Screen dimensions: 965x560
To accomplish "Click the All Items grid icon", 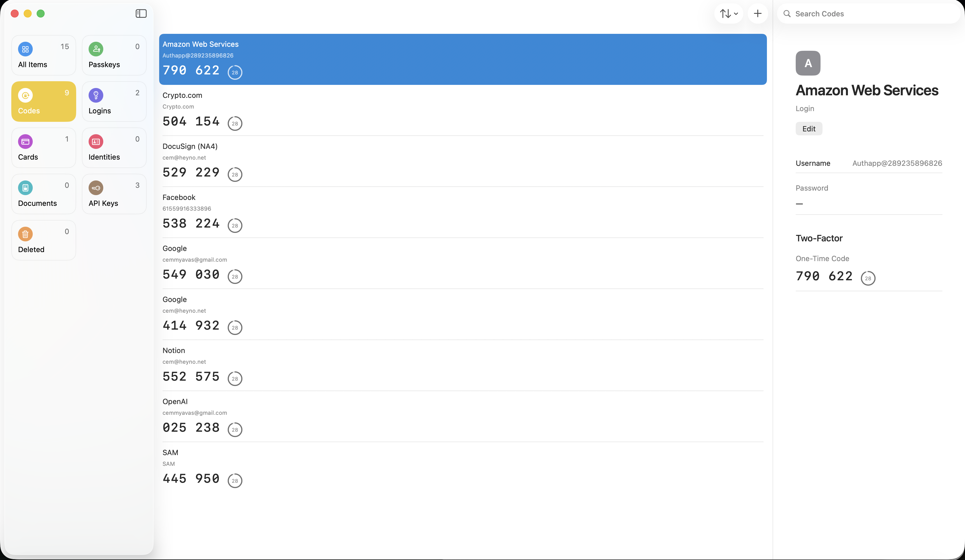I will [25, 49].
